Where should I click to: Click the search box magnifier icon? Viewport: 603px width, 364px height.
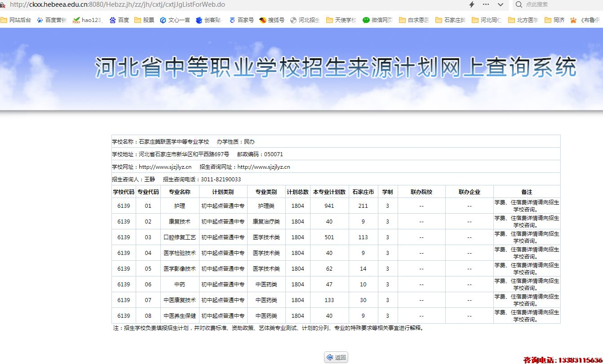(x=519, y=4)
